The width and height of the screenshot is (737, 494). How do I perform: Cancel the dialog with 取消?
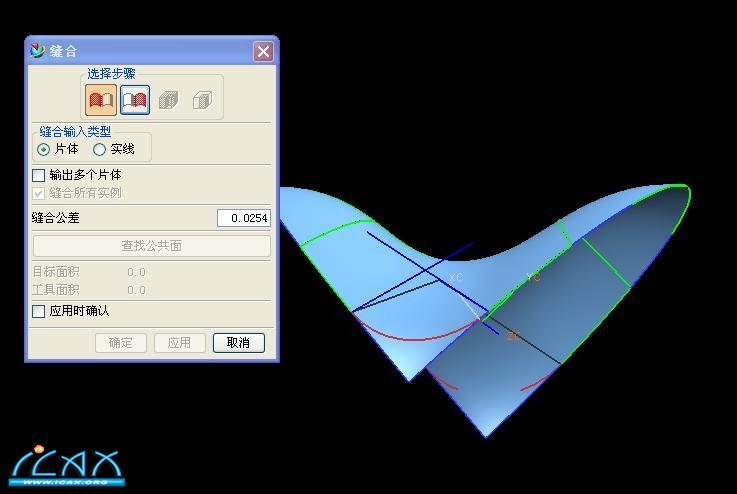coord(239,343)
